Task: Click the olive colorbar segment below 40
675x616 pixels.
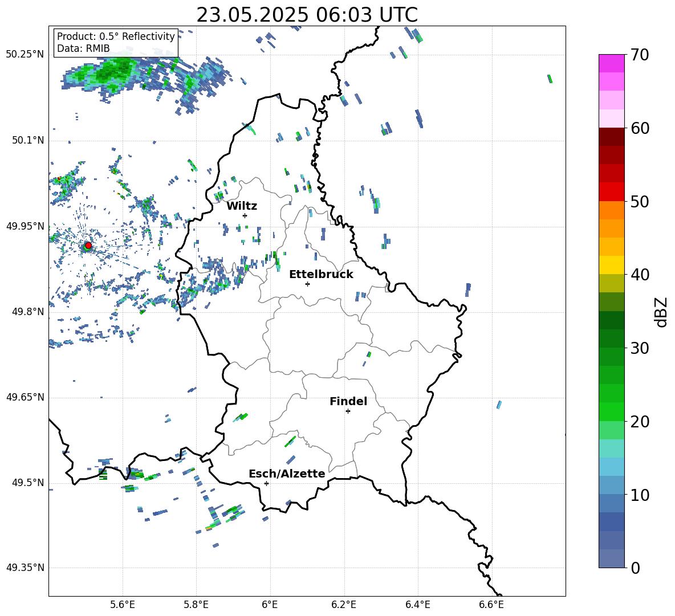Action: (612, 283)
